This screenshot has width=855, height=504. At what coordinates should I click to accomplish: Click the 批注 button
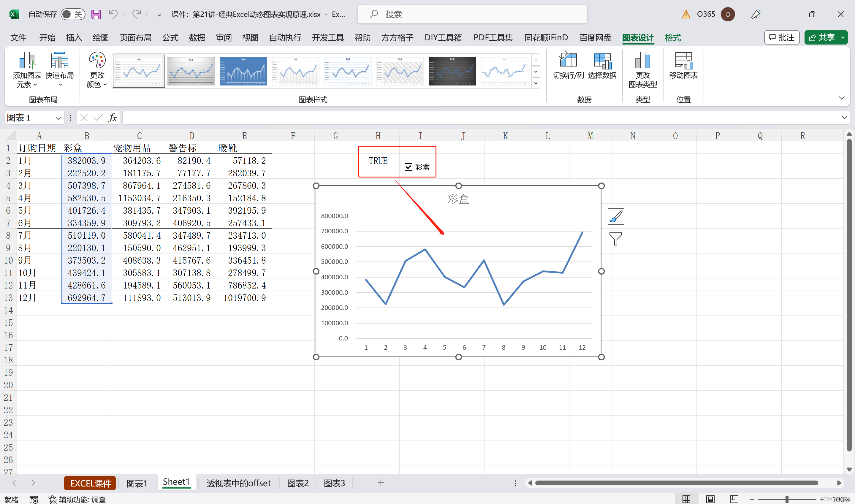(x=782, y=37)
